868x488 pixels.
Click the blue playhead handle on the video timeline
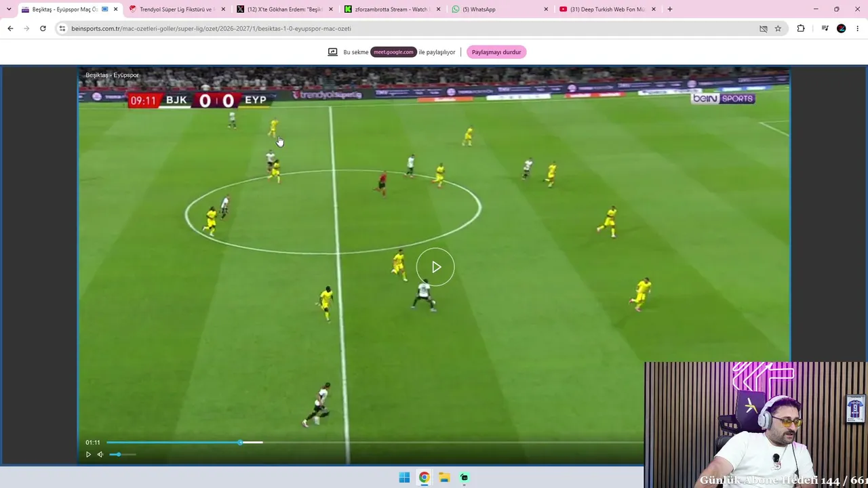240,443
